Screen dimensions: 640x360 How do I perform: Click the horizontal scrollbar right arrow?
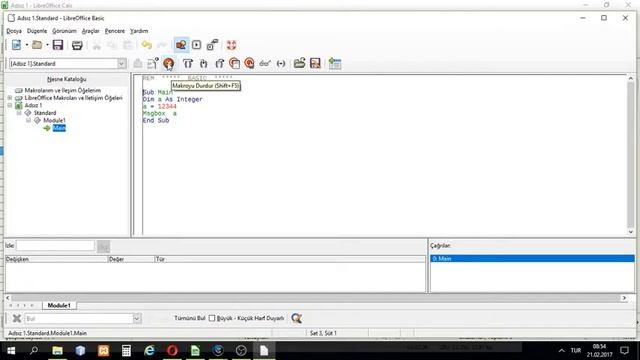[624, 298]
